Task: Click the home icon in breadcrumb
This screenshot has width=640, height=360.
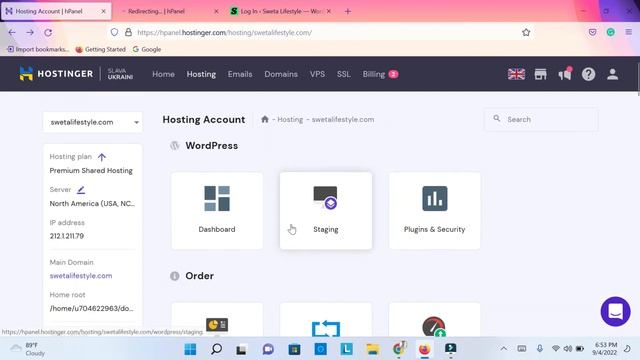Action: pos(264,119)
